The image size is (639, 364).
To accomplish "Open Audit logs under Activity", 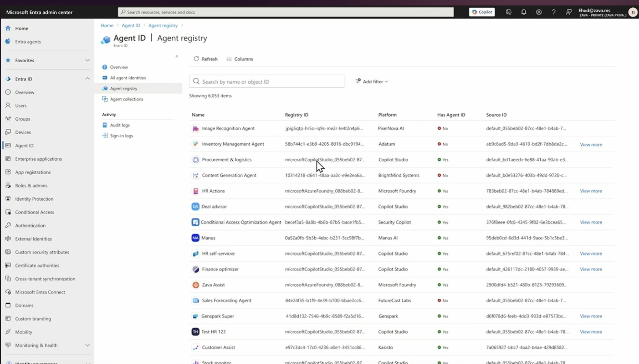I will pyautogui.click(x=120, y=125).
